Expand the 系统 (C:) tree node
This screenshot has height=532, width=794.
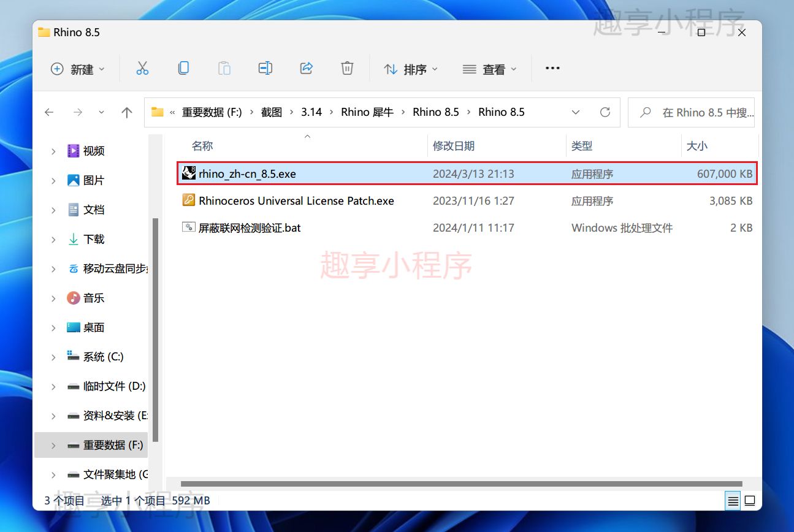click(53, 357)
